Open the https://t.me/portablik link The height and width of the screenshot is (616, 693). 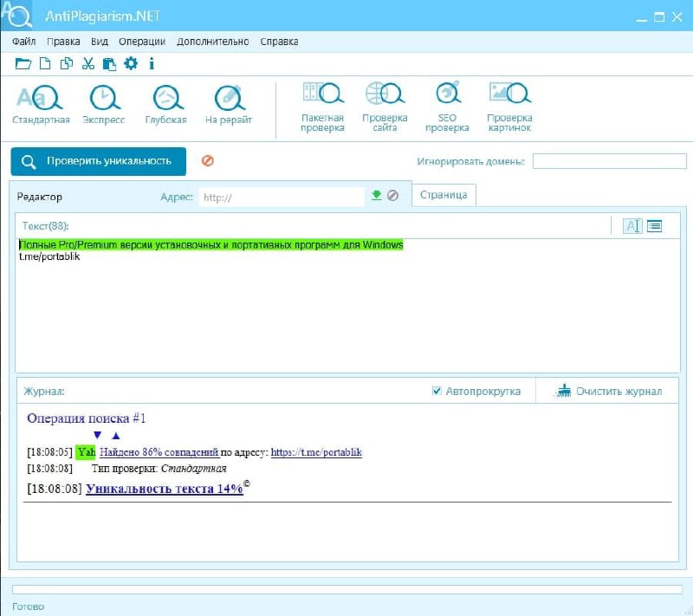[x=316, y=452]
